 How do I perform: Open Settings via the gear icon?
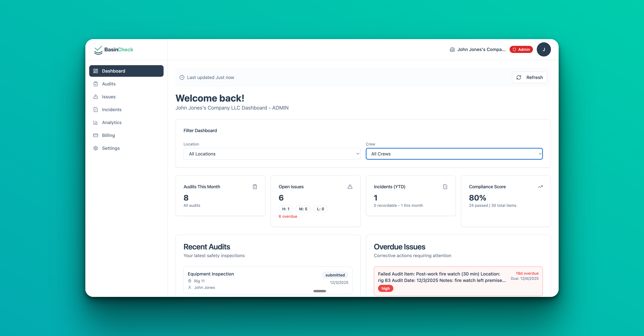pyautogui.click(x=96, y=148)
